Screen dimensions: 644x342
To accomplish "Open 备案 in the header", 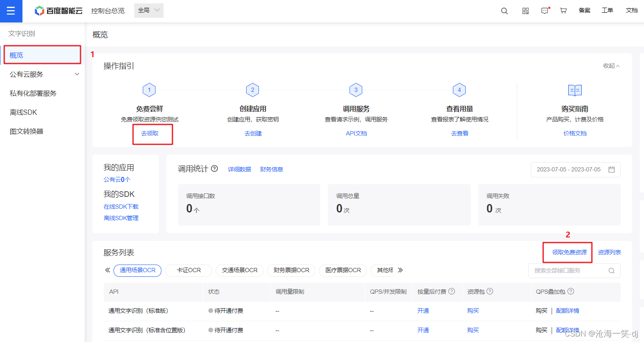I will click(x=584, y=10).
